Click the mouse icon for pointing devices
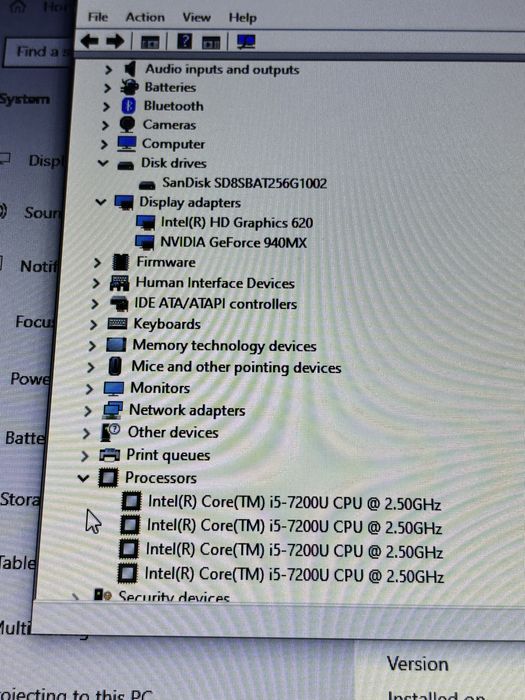525x700 pixels. click(115, 367)
